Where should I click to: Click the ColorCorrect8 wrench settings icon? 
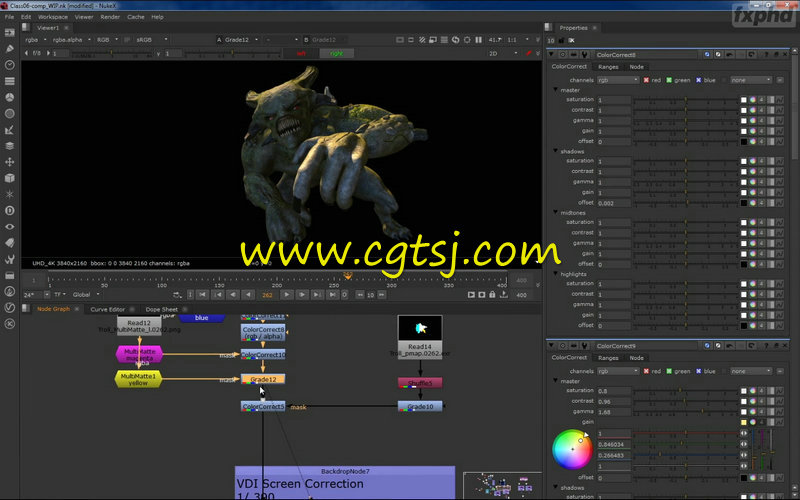[x=584, y=55]
